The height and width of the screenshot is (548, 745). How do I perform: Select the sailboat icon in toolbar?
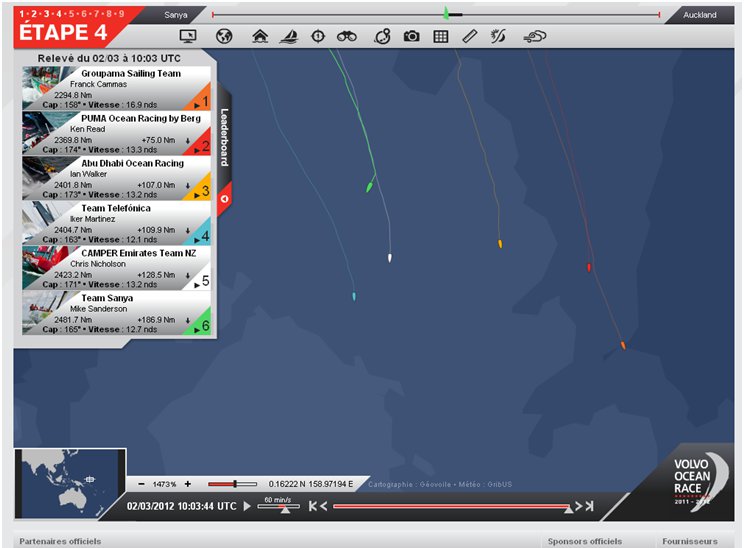click(x=289, y=36)
